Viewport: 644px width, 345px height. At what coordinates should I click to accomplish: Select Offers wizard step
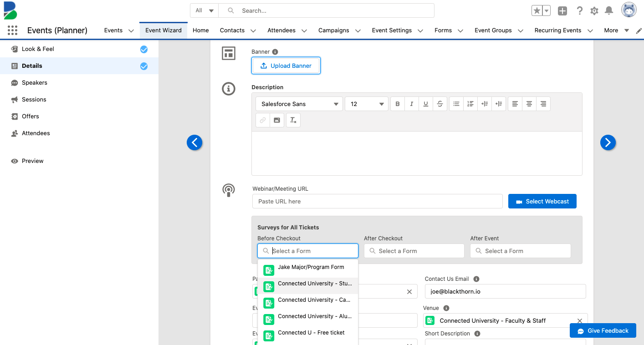pos(79,117)
